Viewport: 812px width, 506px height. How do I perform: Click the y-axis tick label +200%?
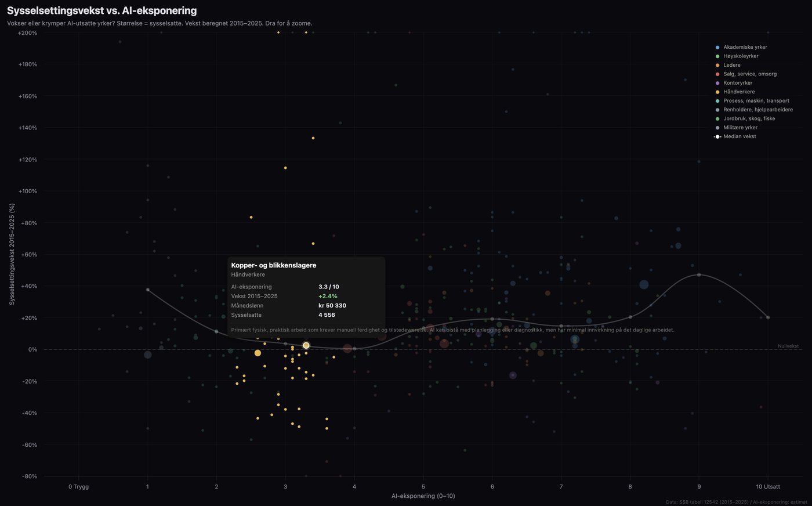pos(27,33)
